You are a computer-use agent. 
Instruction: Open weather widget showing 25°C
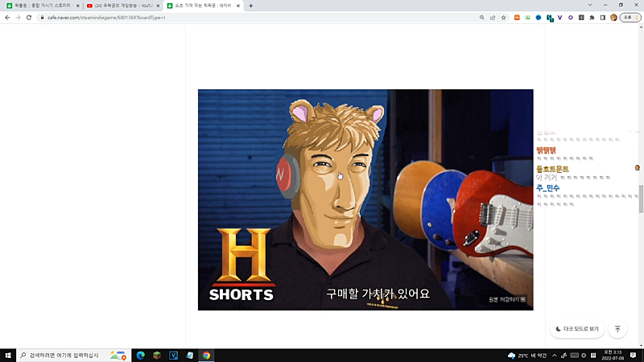click(x=527, y=356)
